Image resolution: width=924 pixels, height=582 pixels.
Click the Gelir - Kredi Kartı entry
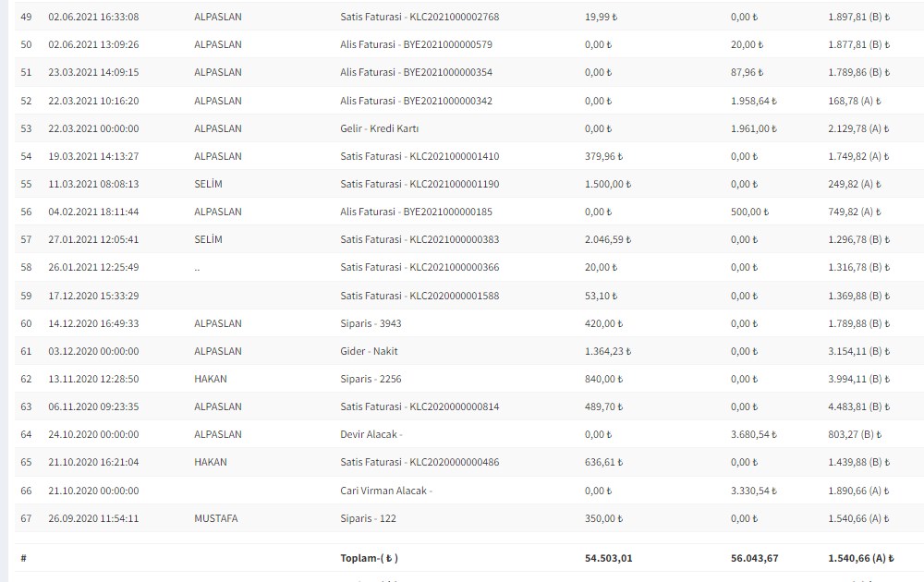click(379, 128)
